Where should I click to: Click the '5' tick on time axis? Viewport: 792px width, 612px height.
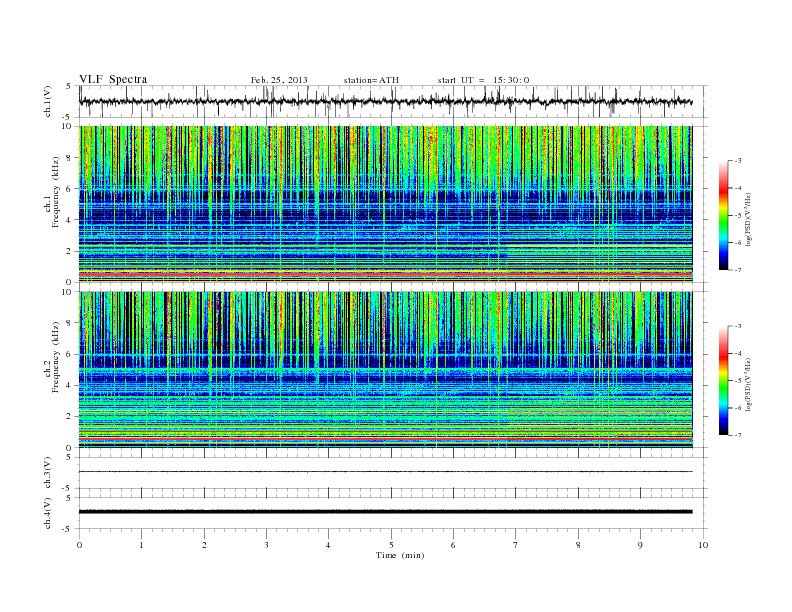click(x=391, y=545)
